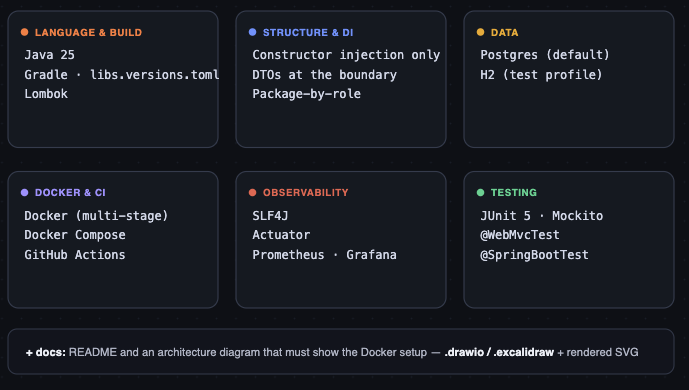Click the SLF4J entry

270,216
